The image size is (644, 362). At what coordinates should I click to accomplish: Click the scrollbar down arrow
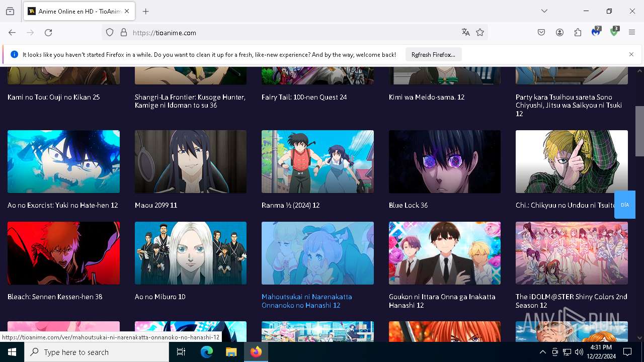pos(639,338)
